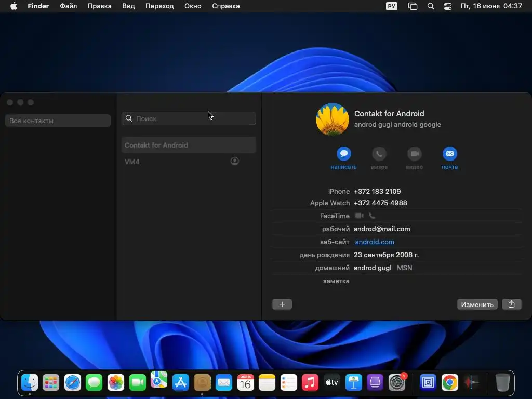This screenshot has width=532, height=399.
Task: Click the веб-сайт field label
Action: pyautogui.click(x=335, y=242)
